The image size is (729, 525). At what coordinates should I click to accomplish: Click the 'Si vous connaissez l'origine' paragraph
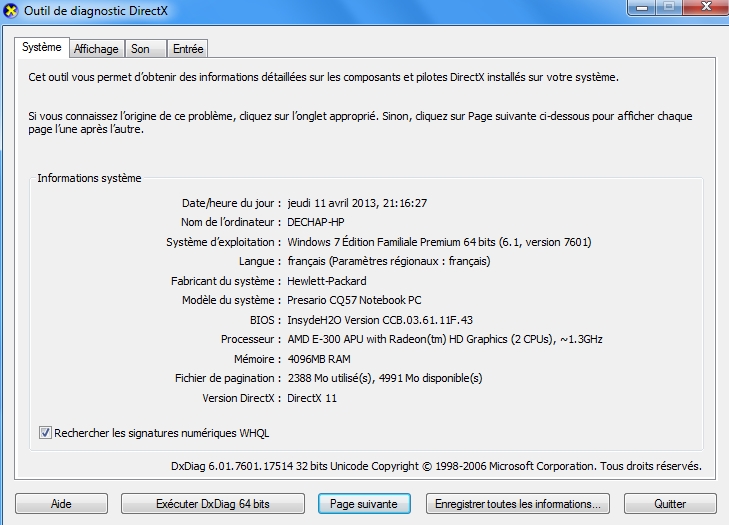pos(360,123)
